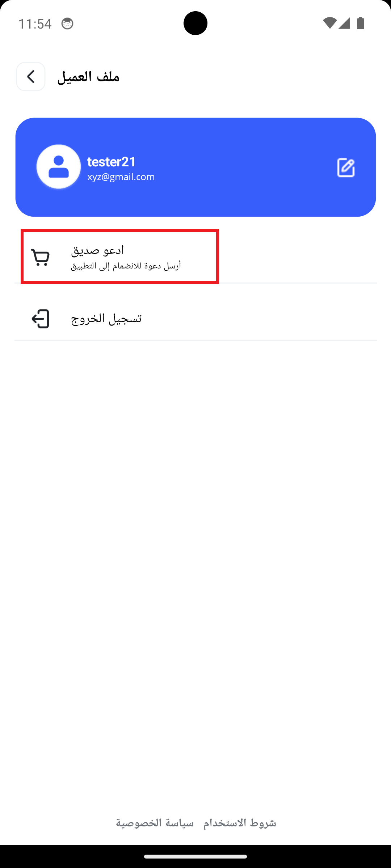Tap the xyz@gmail.com email address

pos(121,177)
